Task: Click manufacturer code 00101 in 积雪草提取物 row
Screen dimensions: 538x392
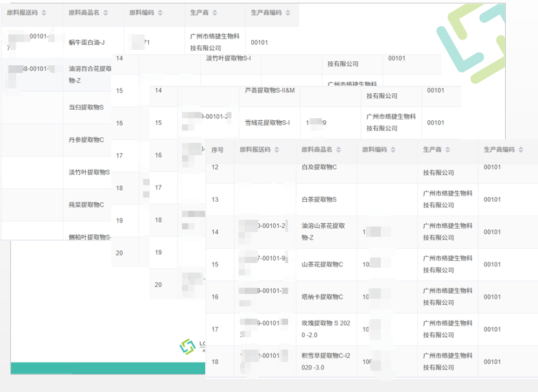Action: (492, 362)
